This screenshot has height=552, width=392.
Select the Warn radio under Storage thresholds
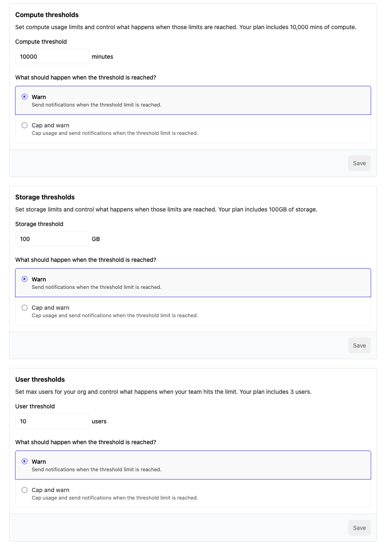(25, 279)
